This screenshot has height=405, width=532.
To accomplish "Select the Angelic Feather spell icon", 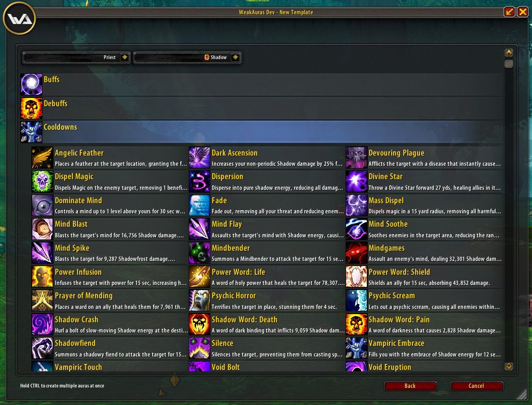I will (x=42, y=157).
